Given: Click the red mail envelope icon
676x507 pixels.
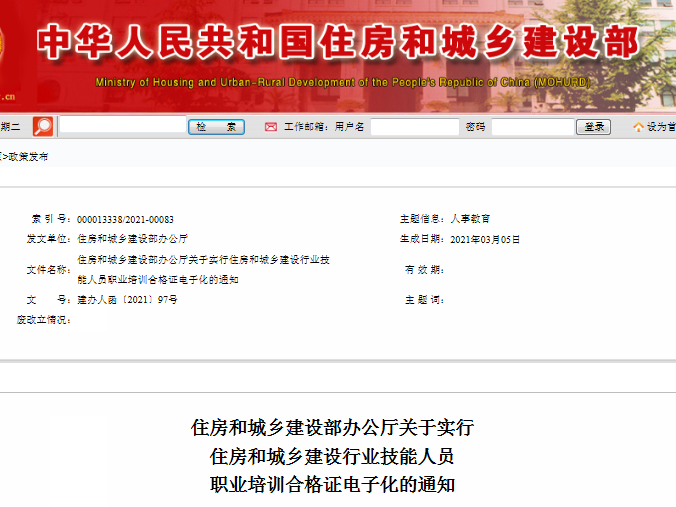Looking at the screenshot, I should point(271,127).
